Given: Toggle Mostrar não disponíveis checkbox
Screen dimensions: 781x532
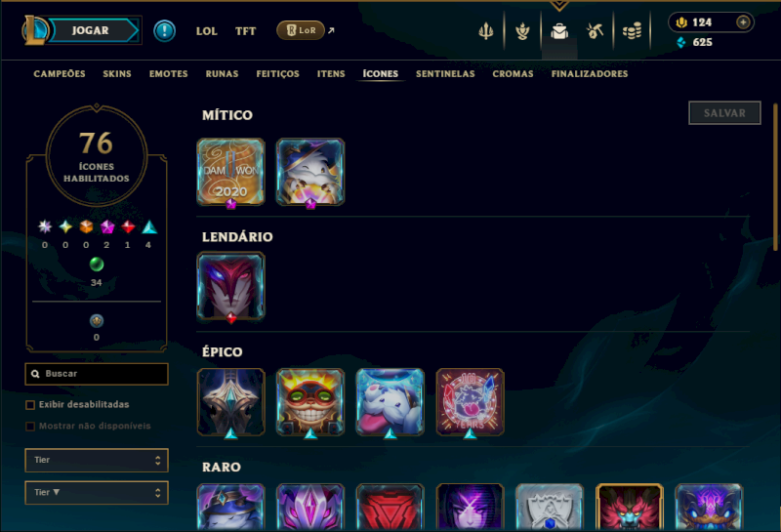Looking at the screenshot, I should coord(30,427).
